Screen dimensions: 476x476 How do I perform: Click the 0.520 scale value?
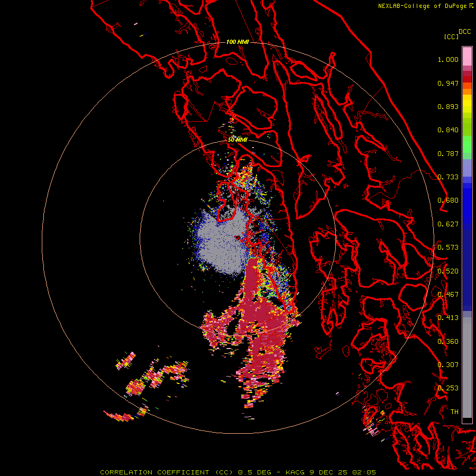[x=448, y=271]
